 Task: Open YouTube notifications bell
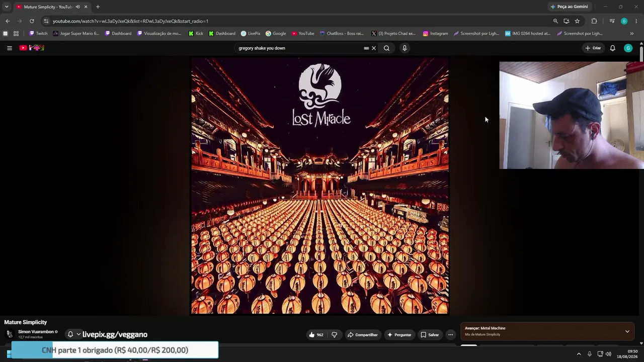pos(612,48)
